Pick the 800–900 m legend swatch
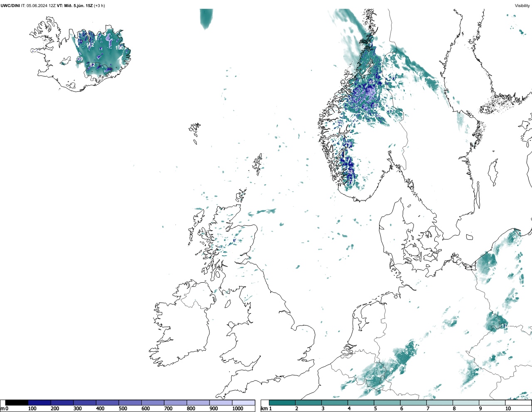Viewport: 532px width, 412px height. 198,403
